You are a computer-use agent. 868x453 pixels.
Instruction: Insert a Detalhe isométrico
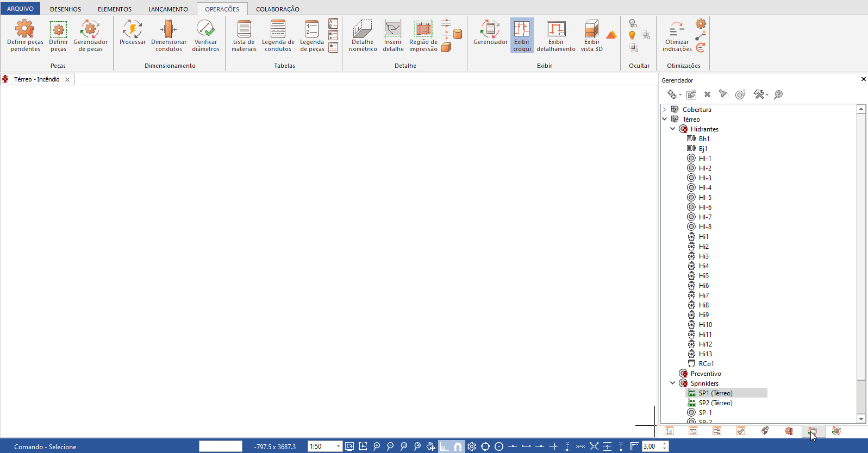pyautogui.click(x=362, y=36)
